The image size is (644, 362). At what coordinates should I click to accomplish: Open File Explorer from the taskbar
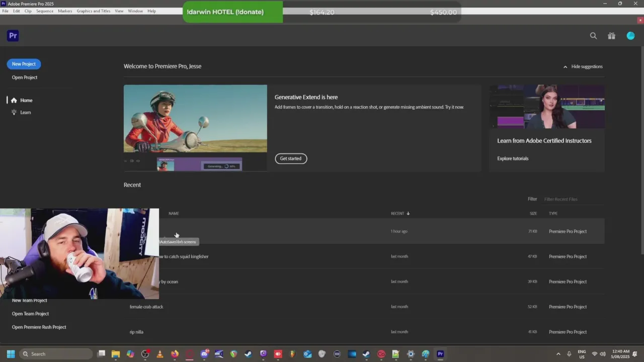point(116,354)
